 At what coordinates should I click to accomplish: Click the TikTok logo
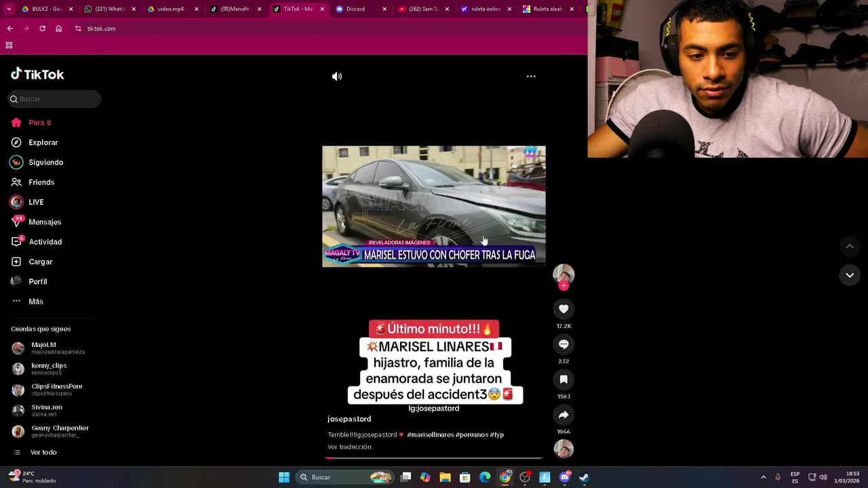tap(37, 75)
